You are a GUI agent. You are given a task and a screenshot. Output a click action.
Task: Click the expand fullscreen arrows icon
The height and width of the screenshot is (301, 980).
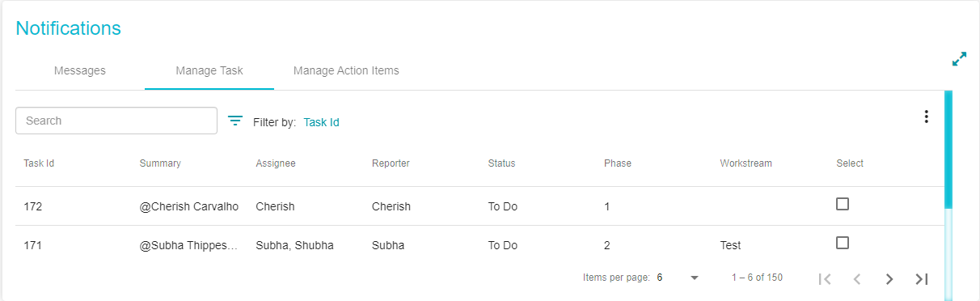[959, 59]
